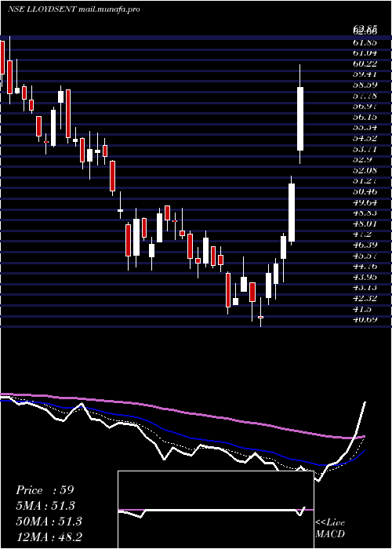Click the Price : 59 readout
This screenshot has height=549, width=392.
45,490
